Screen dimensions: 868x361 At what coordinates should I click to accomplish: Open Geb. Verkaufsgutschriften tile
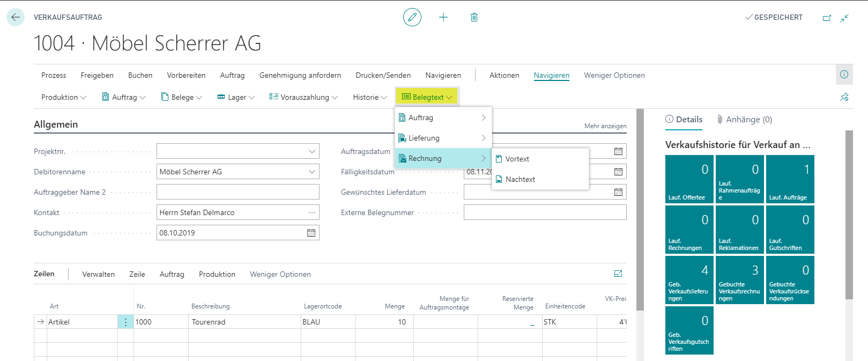click(x=689, y=330)
